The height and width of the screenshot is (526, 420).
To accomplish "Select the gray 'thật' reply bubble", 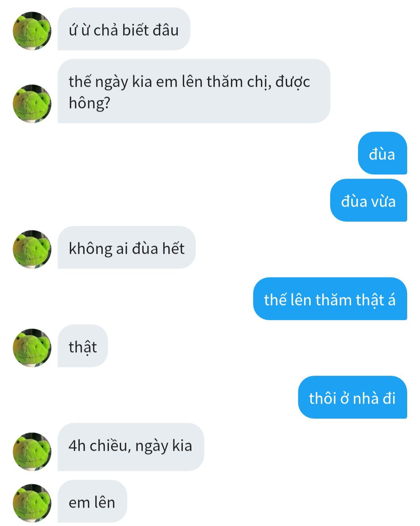I will 82,346.
